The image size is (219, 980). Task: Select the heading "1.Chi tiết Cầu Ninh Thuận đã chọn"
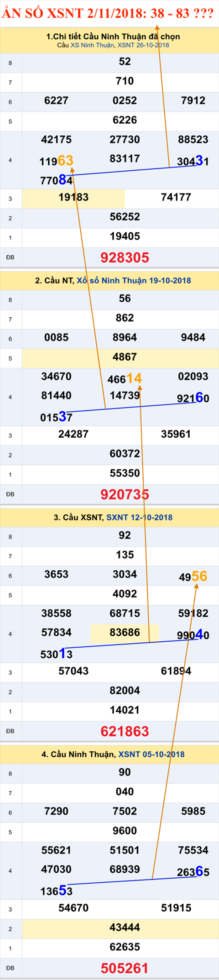tap(113, 37)
